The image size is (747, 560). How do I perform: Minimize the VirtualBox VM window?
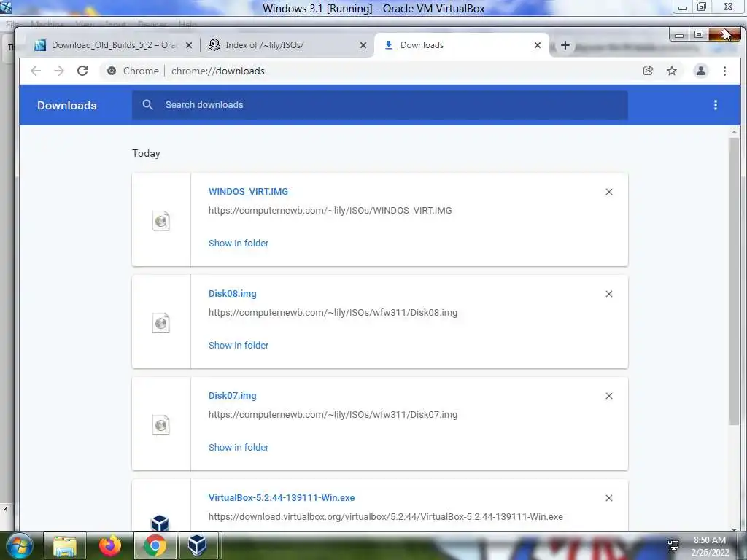click(x=683, y=7)
